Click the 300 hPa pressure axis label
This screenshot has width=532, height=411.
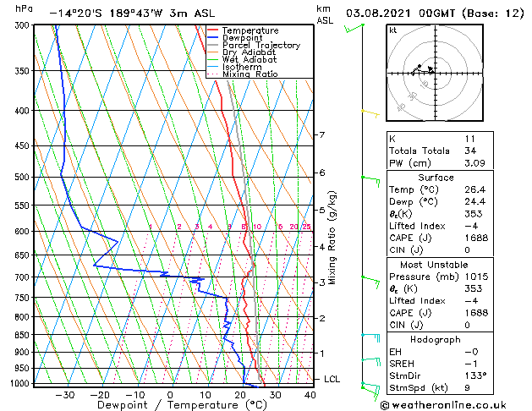pyautogui.click(x=24, y=25)
